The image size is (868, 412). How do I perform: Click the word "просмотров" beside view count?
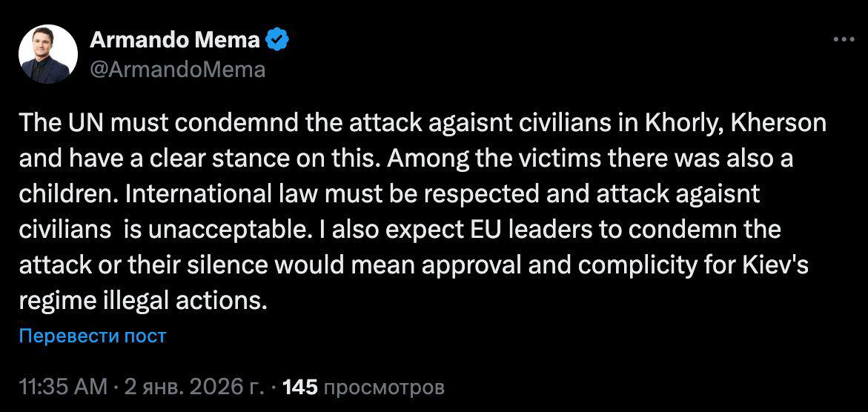(385, 387)
